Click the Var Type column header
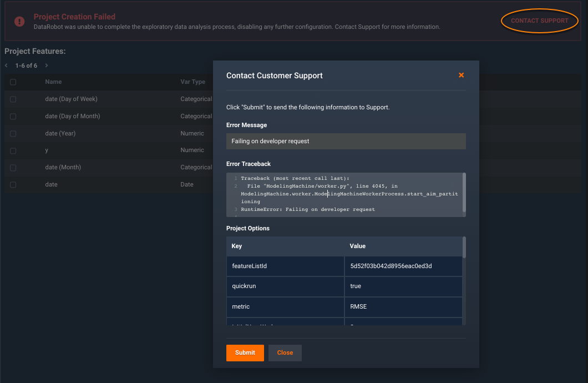The image size is (588, 383). point(193,82)
